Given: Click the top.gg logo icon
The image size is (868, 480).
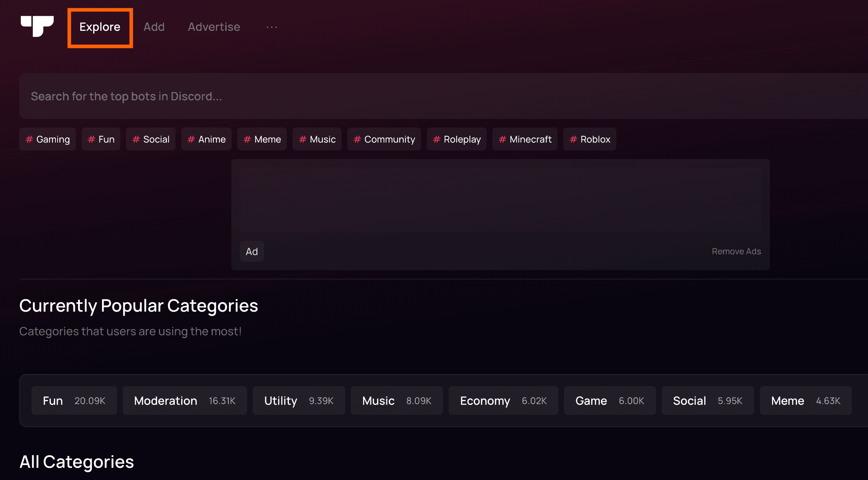Looking at the screenshot, I should (x=37, y=27).
